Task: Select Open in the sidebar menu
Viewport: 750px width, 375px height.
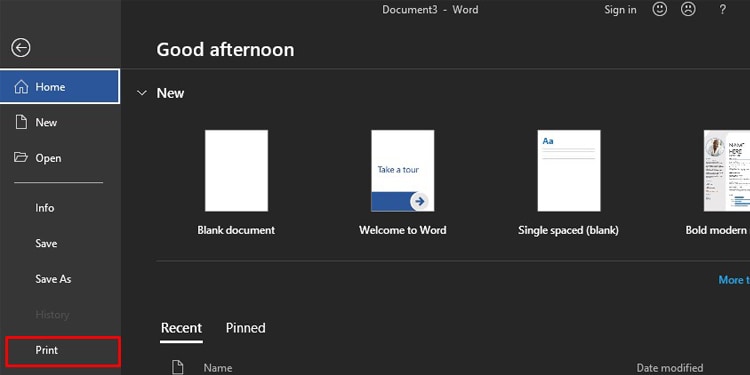Action: (60, 158)
